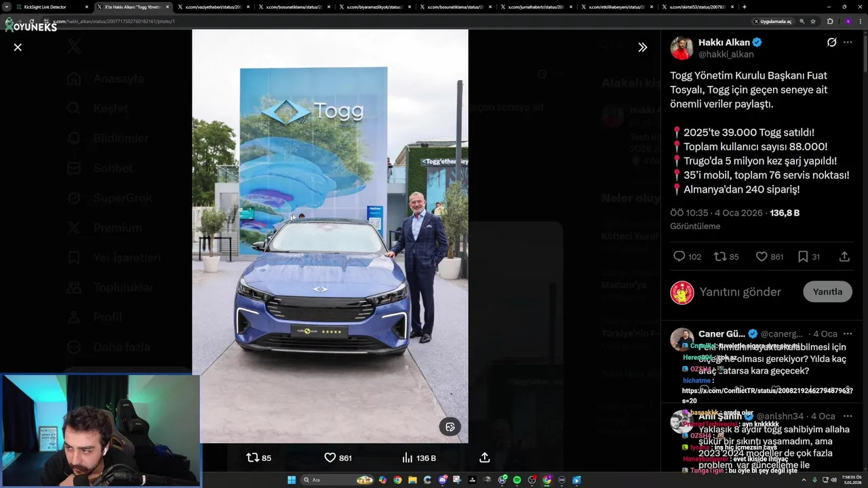Open Discord from the taskbar

point(442,480)
